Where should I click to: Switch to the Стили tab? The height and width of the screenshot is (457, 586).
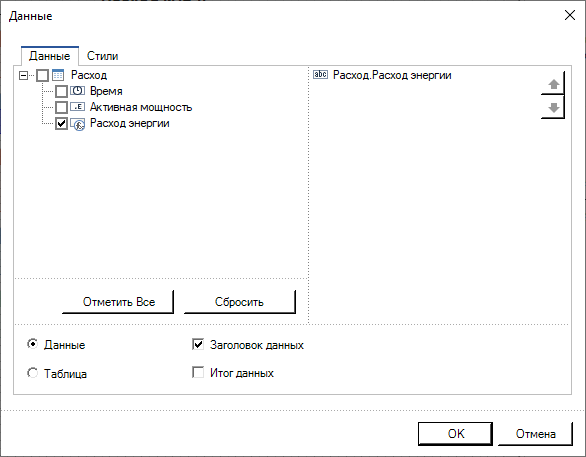102,56
